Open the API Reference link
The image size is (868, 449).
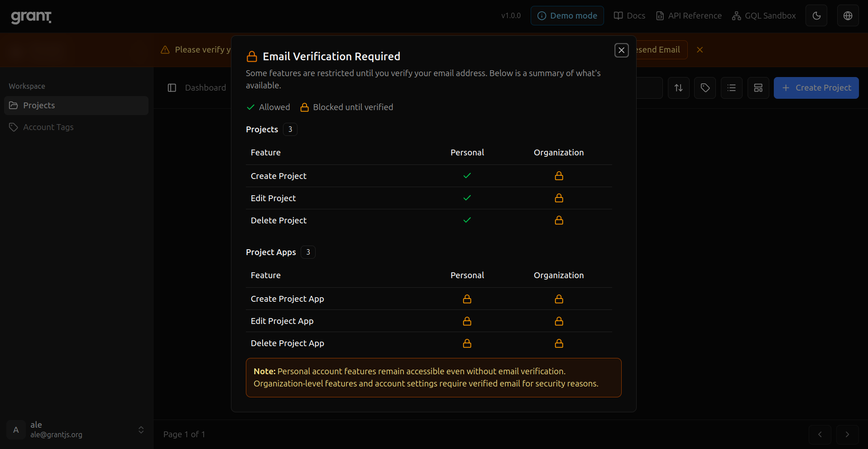pyautogui.click(x=689, y=16)
